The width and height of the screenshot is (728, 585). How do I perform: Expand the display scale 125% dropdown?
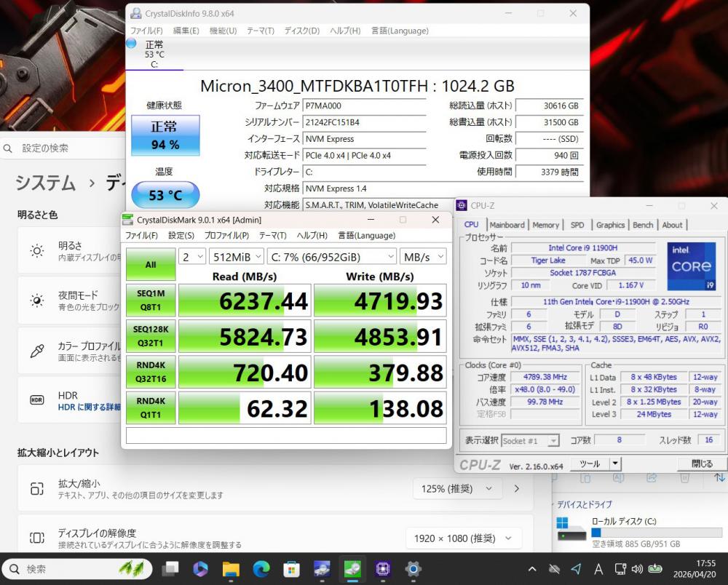(457, 488)
